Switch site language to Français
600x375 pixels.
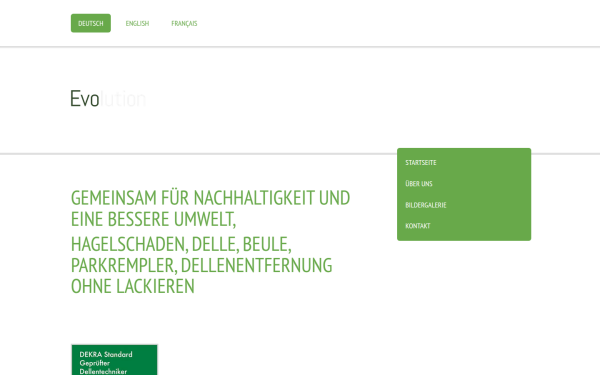pos(184,23)
